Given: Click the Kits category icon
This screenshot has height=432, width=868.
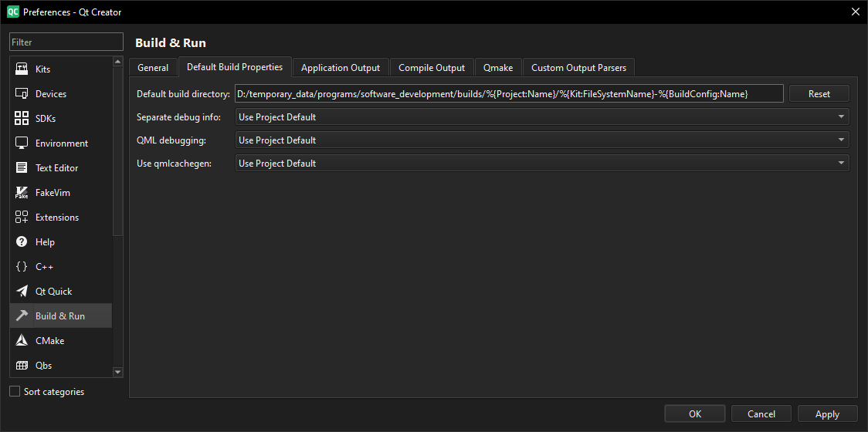Looking at the screenshot, I should click(22, 69).
